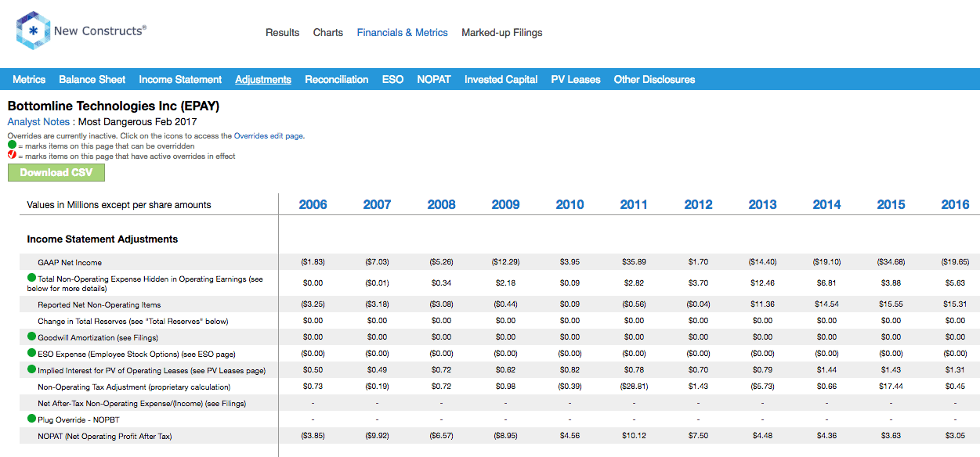Click the New Constructs hexagon logo
Screen dimensions: 980x457
[33, 31]
